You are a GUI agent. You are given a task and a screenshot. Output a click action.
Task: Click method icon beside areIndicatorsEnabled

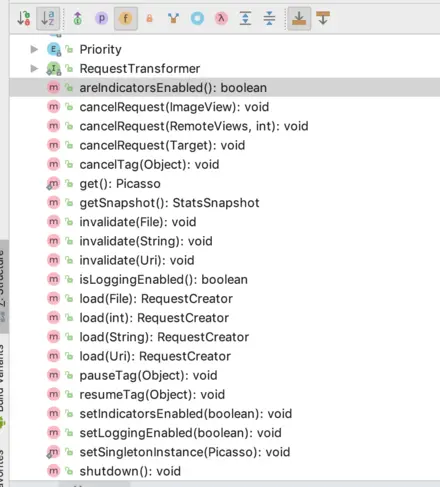pyautogui.click(x=53, y=88)
